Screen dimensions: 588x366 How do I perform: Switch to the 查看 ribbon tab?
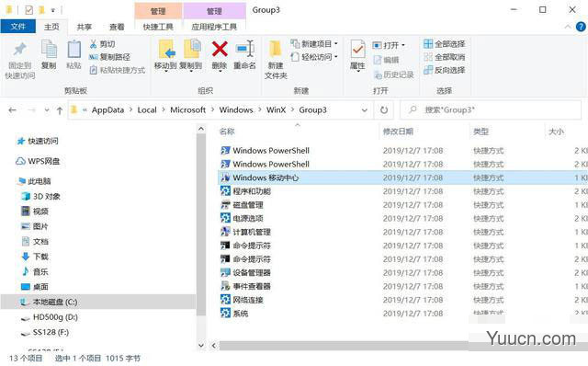point(117,27)
